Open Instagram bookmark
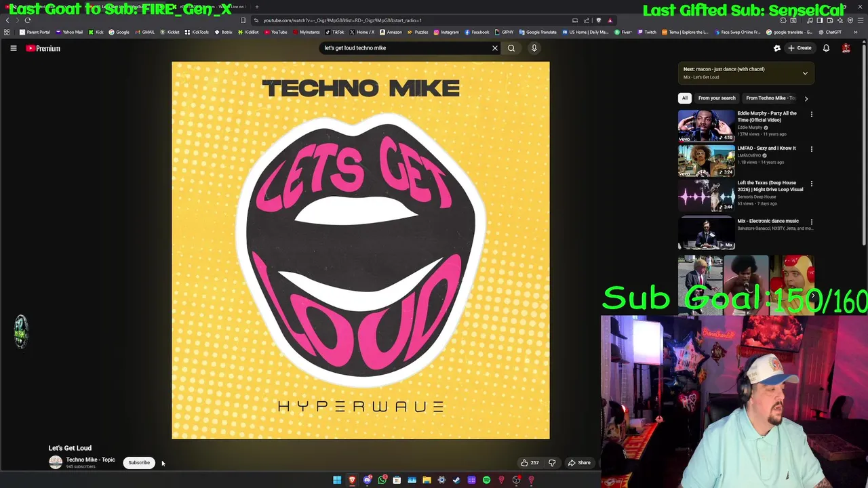The image size is (868, 488). point(446,33)
